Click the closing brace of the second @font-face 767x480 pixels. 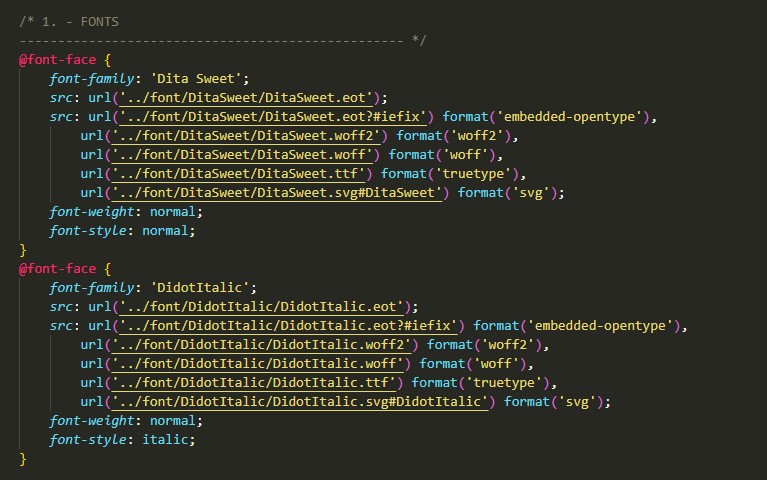coord(23,459)
